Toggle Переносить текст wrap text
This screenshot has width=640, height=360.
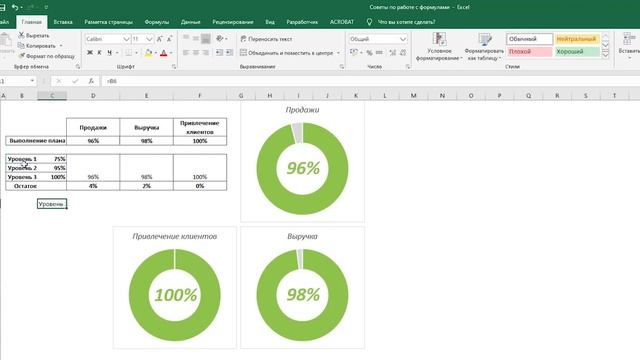266,39
